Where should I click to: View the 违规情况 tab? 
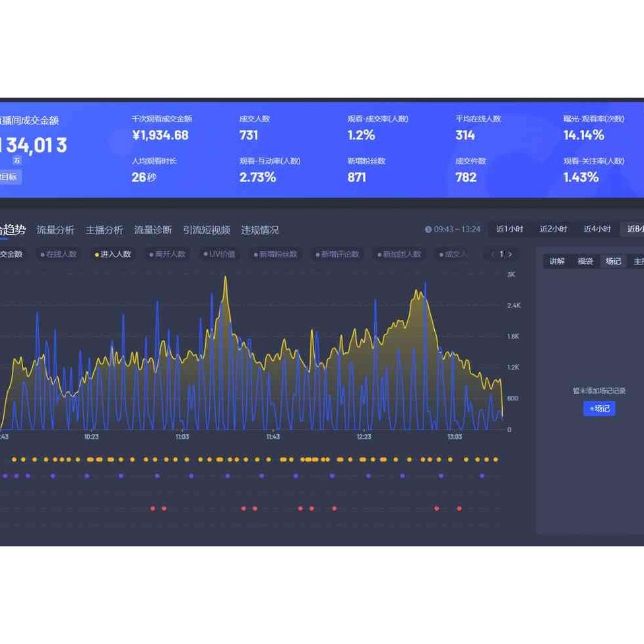(x=260, y=230)
